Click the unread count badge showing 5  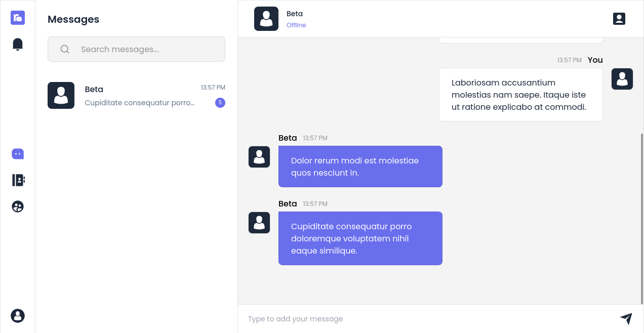click(x=220, y=103)
